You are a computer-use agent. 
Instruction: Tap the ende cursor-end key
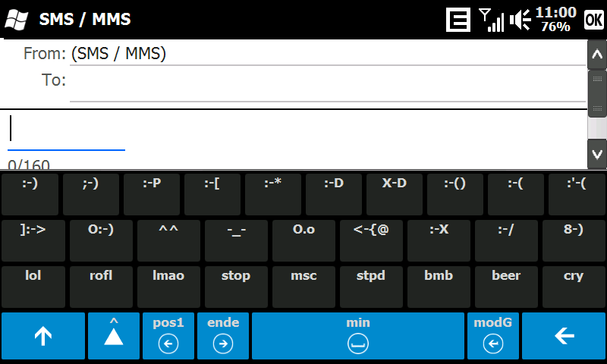223,336
